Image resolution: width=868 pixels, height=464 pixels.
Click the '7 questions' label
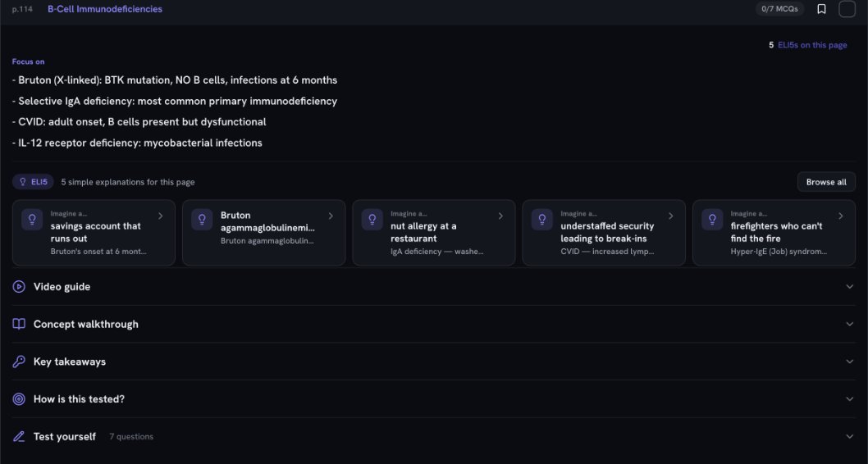131,436
